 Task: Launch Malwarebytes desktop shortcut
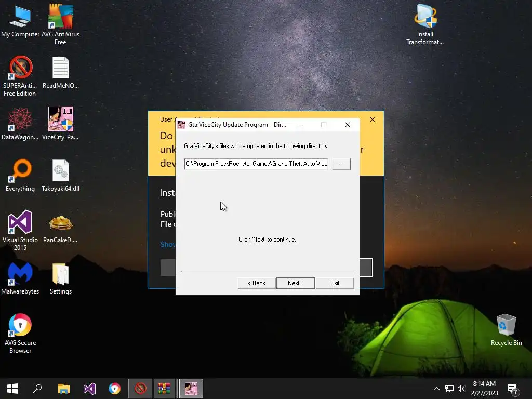click(20, 278)
